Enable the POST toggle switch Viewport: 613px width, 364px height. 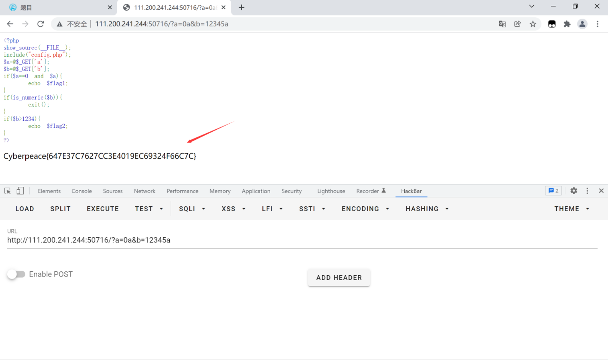[x=16, y=274]
